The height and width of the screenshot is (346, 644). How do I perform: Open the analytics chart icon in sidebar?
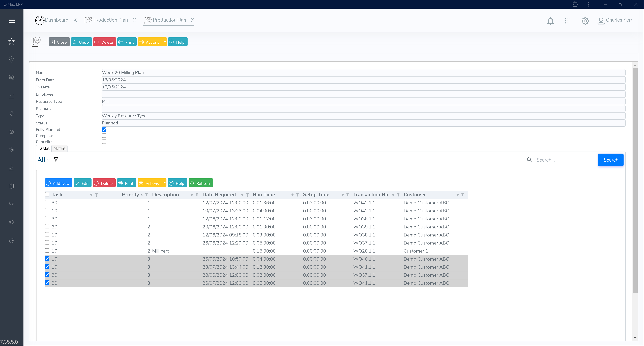12,96
